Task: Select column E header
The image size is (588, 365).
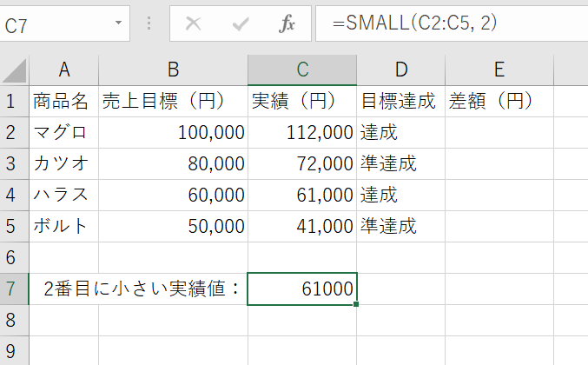Action: [x=499, y=70]
